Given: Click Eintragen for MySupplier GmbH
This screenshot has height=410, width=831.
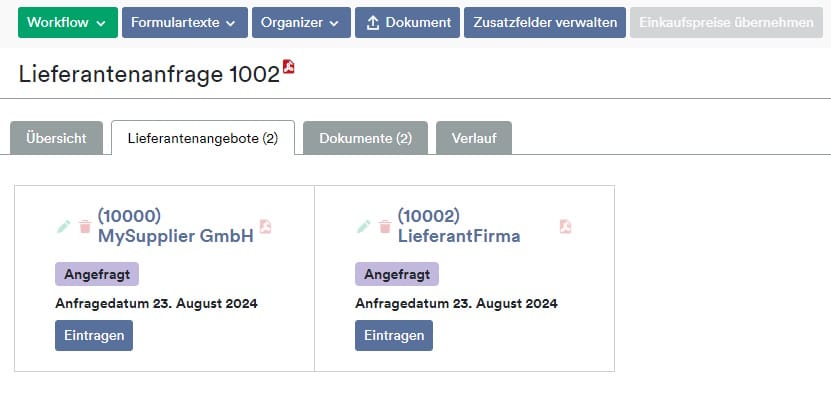Looking at the screenshot, I should (x=94, y=335).
